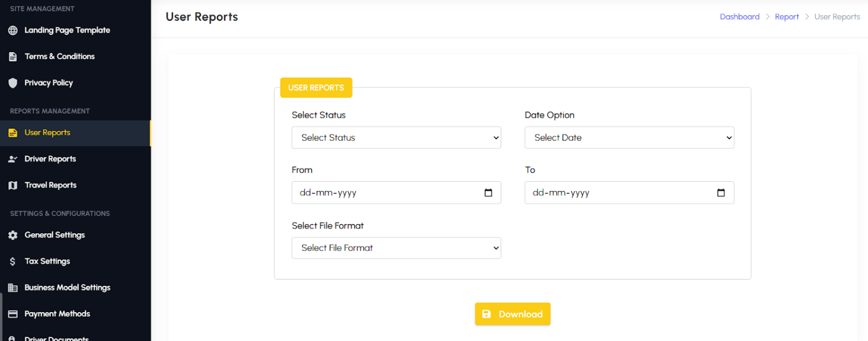The height and width of the screenshot is (341, 868).
Task: Follow the Dashboard breadcrumb link
Action: (x=740, y=17)
